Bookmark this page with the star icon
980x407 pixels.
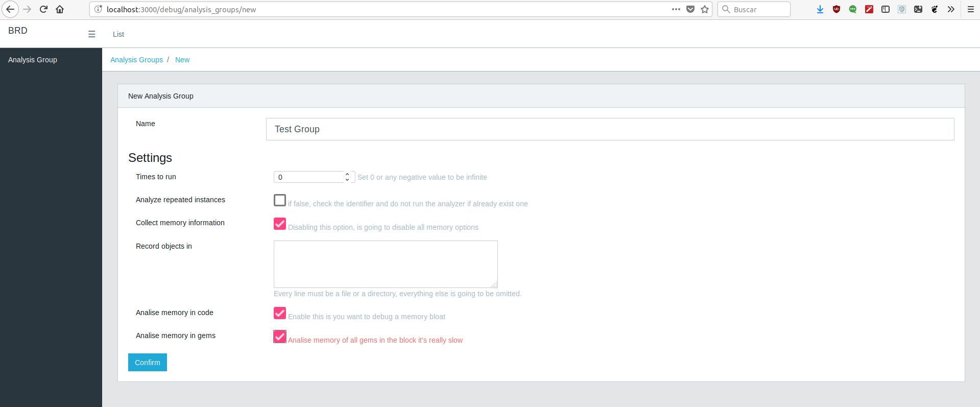[x=705, y=9]
